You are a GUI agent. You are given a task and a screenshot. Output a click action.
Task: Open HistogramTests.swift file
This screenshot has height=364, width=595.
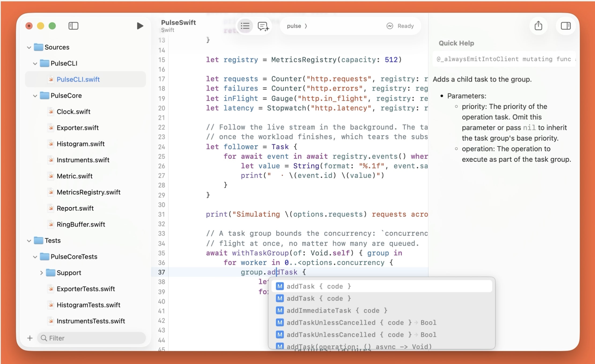[88, 305]
